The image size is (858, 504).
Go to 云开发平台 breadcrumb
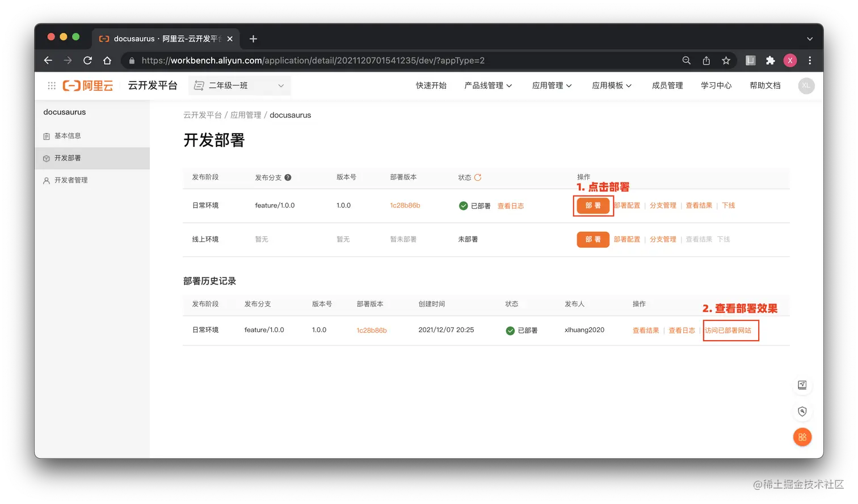203,115
